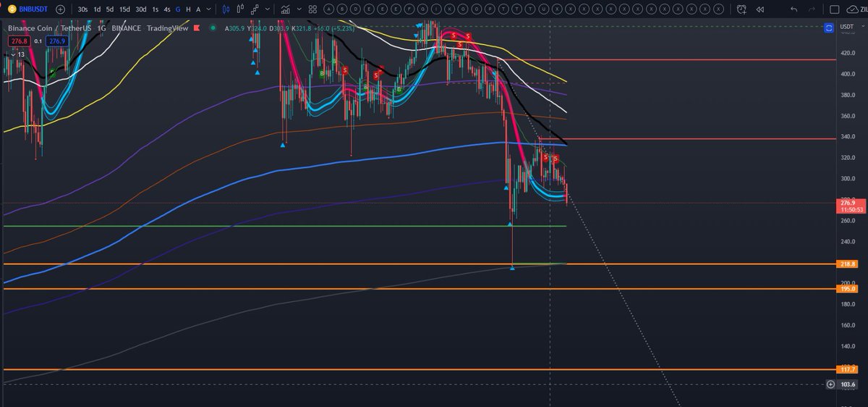The image size is (868, 407).
Task: Click the Binance Coin / TetherUS legend title
Action: (x=51, y=28)
